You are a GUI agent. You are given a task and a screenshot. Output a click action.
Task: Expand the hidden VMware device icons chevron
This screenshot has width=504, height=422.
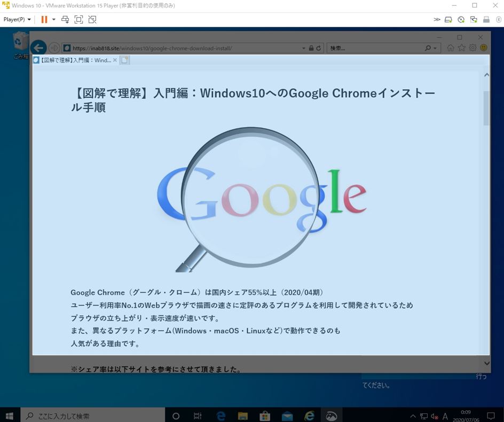pyautogui.click(x=437, y=20)
